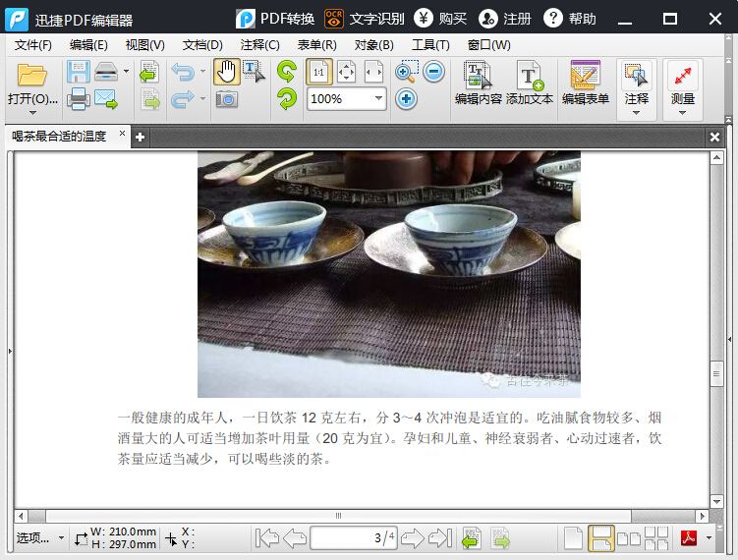Click the horizontal scrollbar thumb
The width and height of the screenshot is (738, 560).
click(338, 516)
